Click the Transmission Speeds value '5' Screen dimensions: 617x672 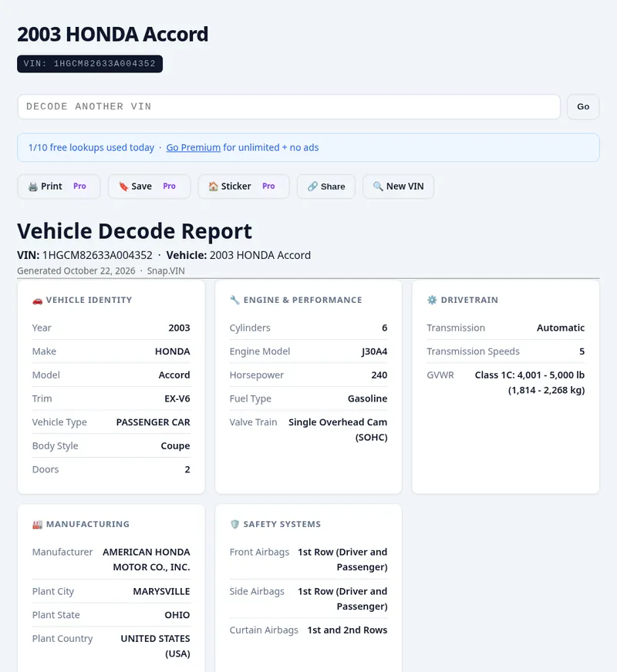582,351
